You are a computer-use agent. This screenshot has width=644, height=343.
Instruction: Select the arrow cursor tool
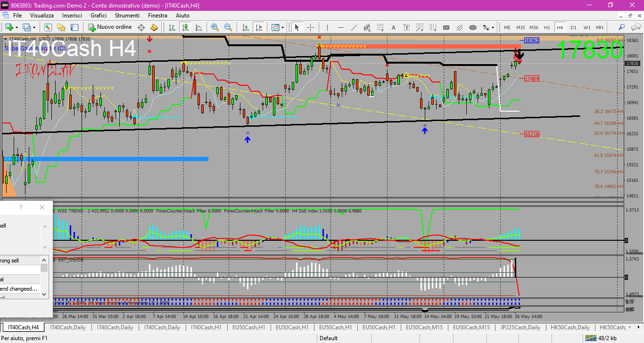click(x=297, y=27)
